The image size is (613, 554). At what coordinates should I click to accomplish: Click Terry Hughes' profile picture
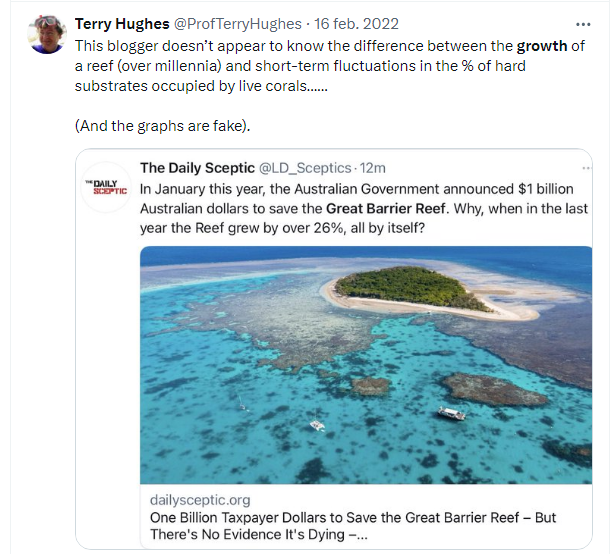(x=43, y=34)
